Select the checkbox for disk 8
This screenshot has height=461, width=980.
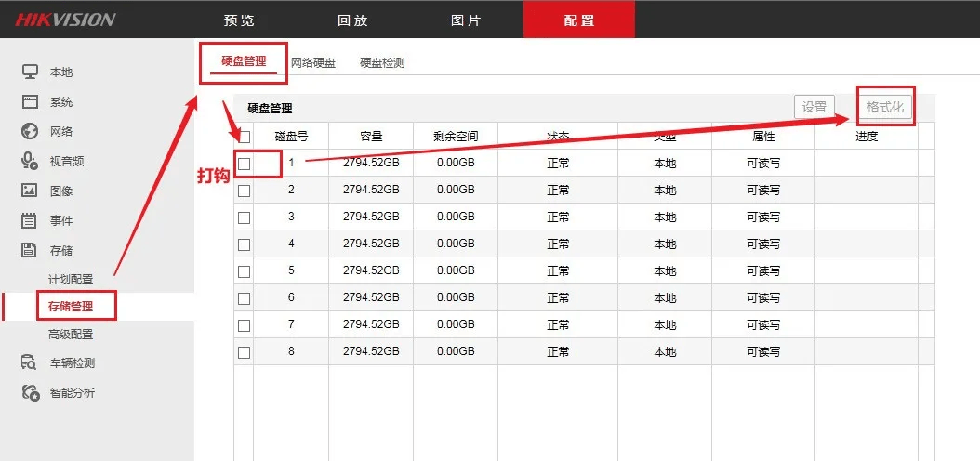(245, 352)
